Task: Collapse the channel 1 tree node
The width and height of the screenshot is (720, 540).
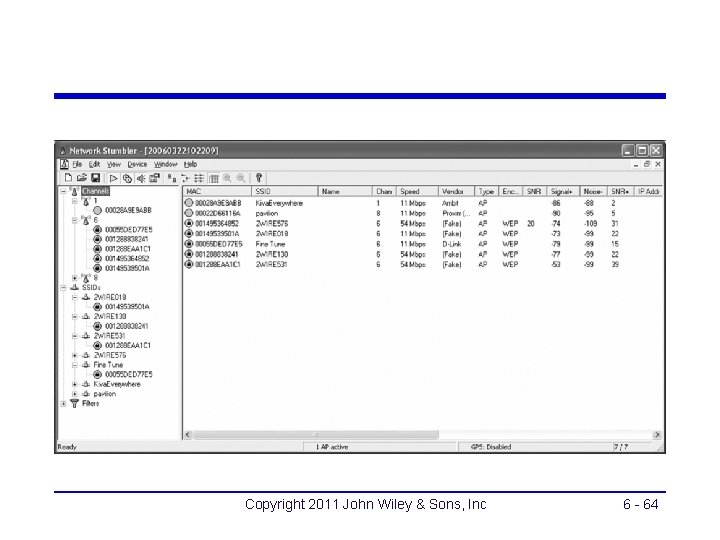Action: 75,201
